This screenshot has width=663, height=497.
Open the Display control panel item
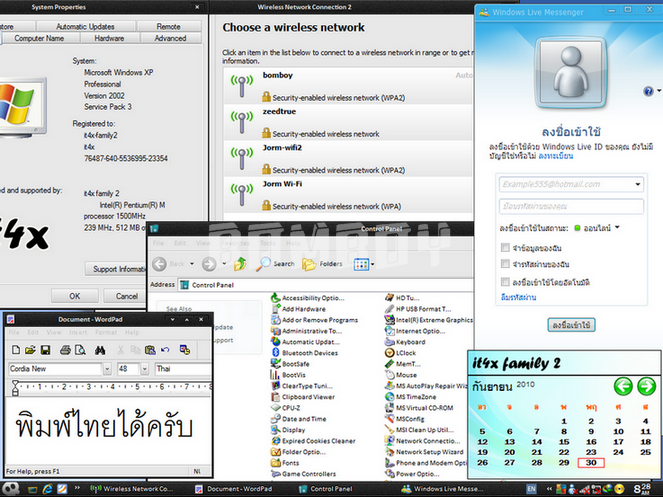click(x=288, y=430)
